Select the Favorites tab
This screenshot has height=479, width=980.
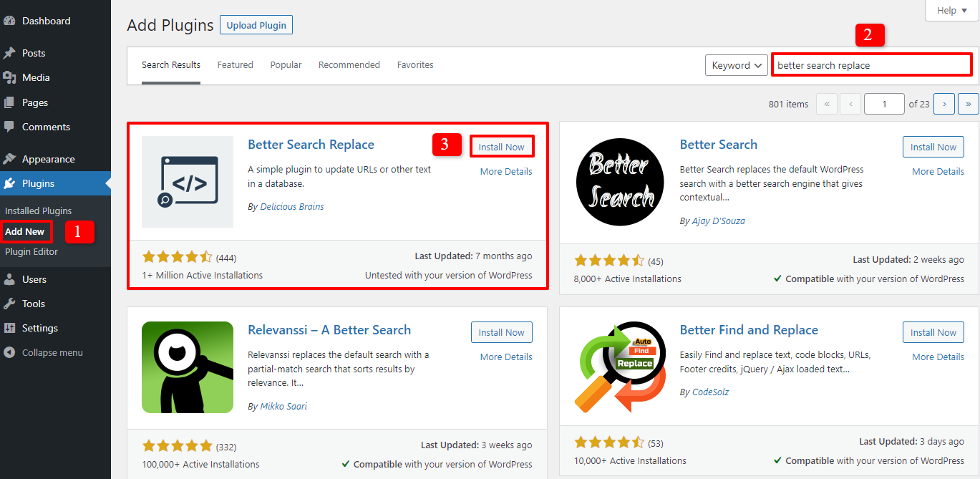(415, 64)
